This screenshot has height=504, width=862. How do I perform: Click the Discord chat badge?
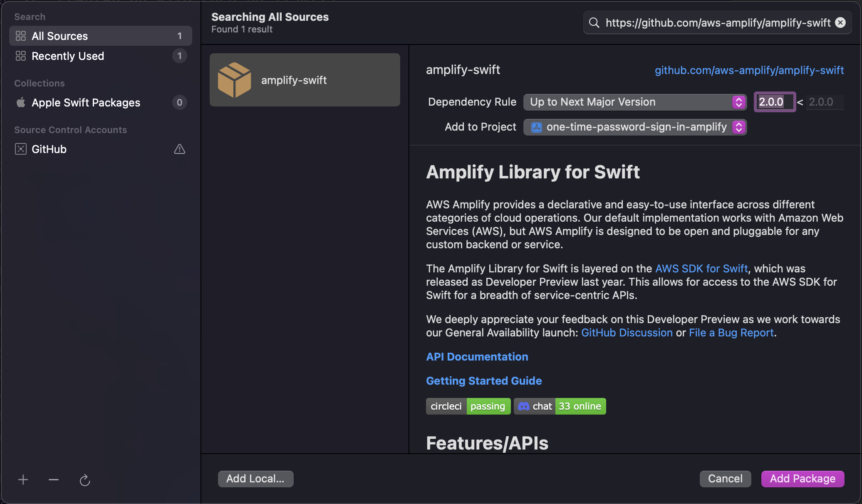(560, 406)
